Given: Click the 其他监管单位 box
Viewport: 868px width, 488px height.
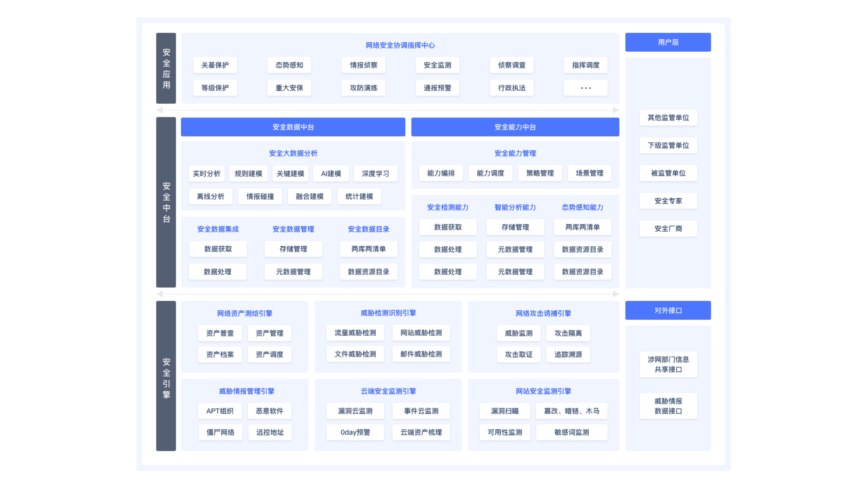Looking at the screenshot, I should tap(668, 117).
